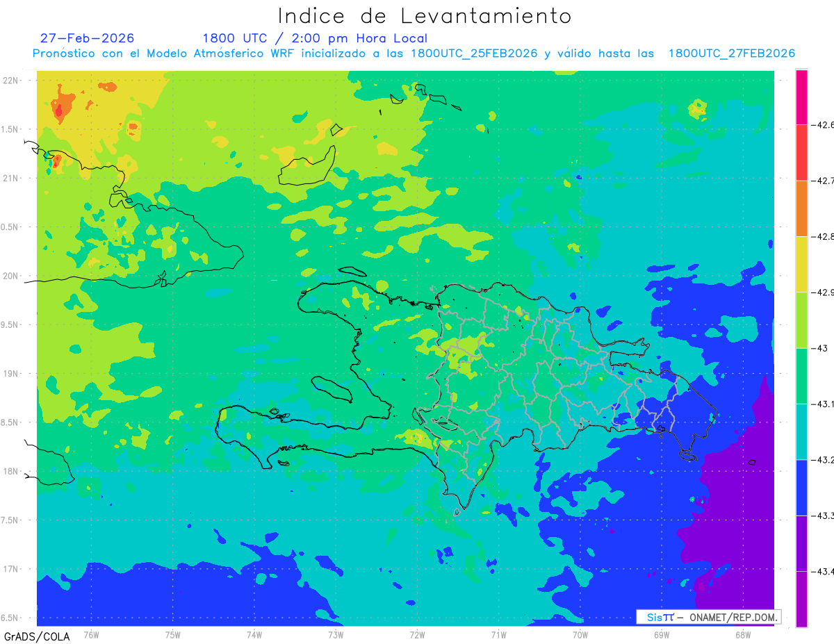Click the "GrADS/COLA" label
834x644 pixels.
coord(37,636)
